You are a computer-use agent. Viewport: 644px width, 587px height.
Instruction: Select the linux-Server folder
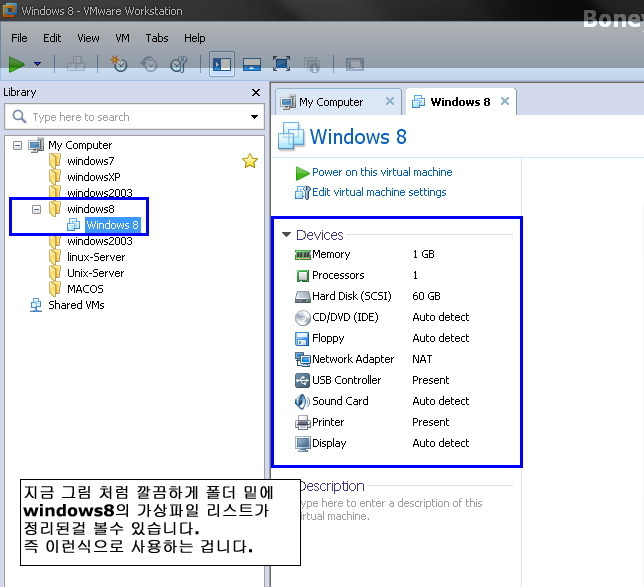96,257
